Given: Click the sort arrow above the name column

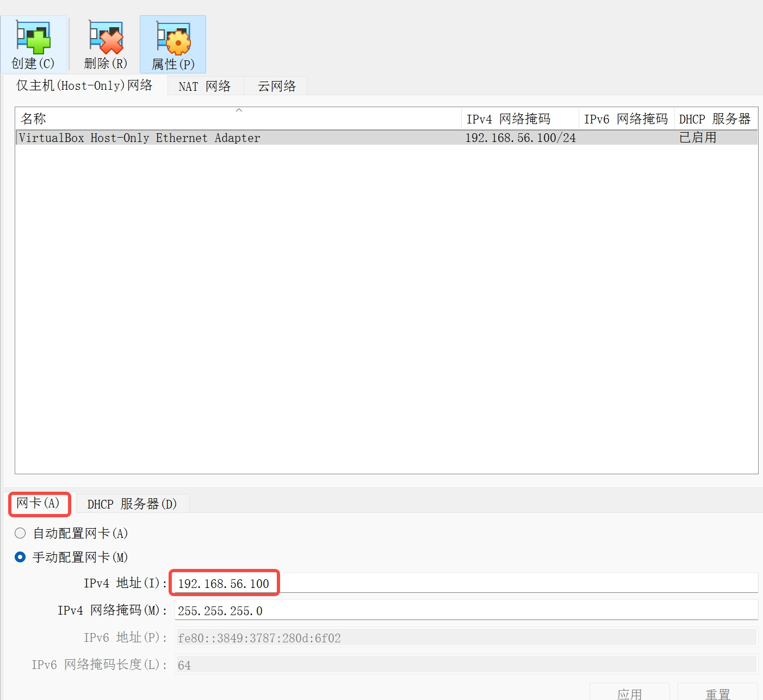Looking at the screenshot, I should tap(239, 110).
